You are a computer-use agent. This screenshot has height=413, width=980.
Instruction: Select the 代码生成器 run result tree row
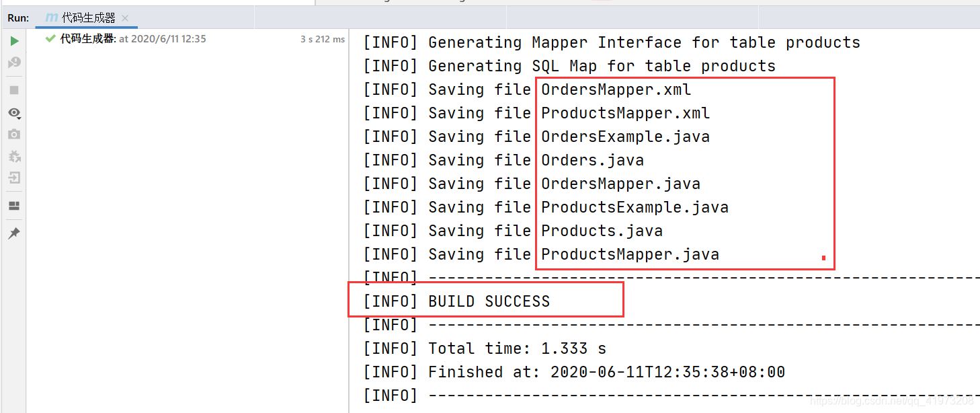click(x=195, y=39)
